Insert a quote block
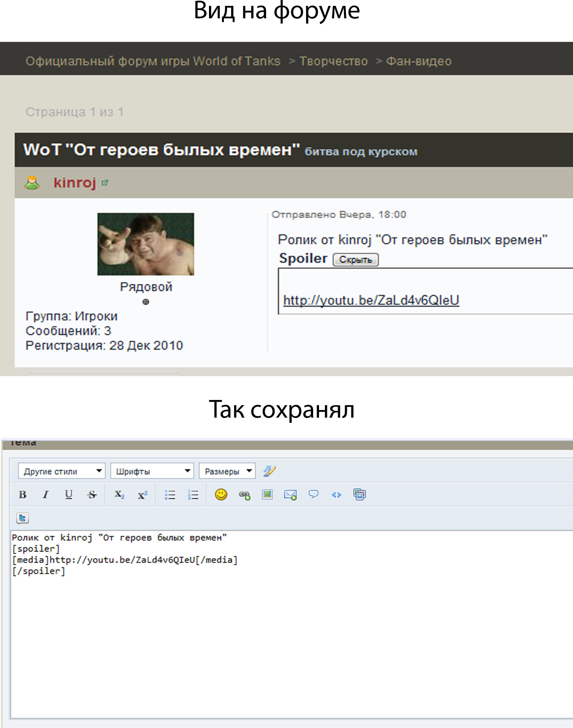Viewport: 573px width, 728px height. [x=313, y=494]
